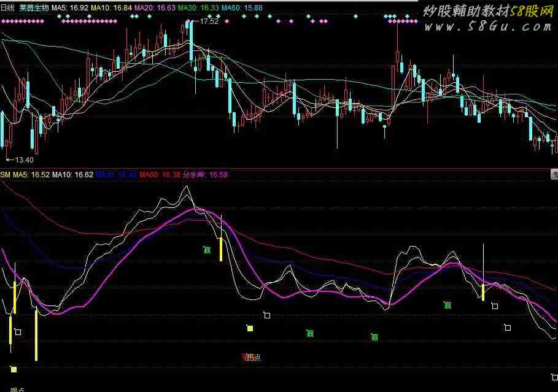The image size is (558, 392).
Task: Open the SM indicator name label
Action: (x=5, y=175)
